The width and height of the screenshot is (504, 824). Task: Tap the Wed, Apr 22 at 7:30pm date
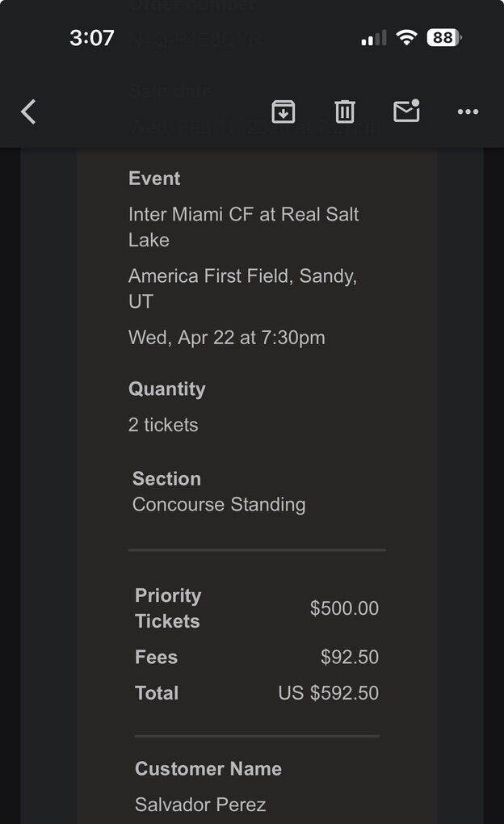(226, 338)
